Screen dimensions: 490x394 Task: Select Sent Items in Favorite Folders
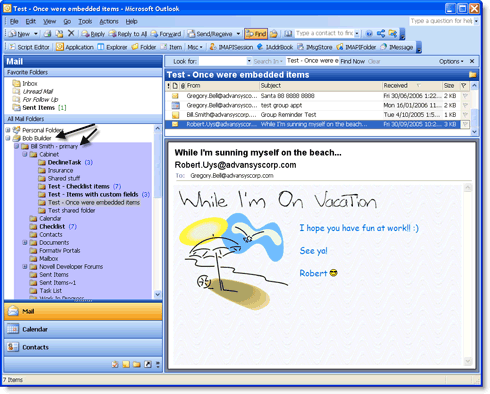[x=34, y=108]
